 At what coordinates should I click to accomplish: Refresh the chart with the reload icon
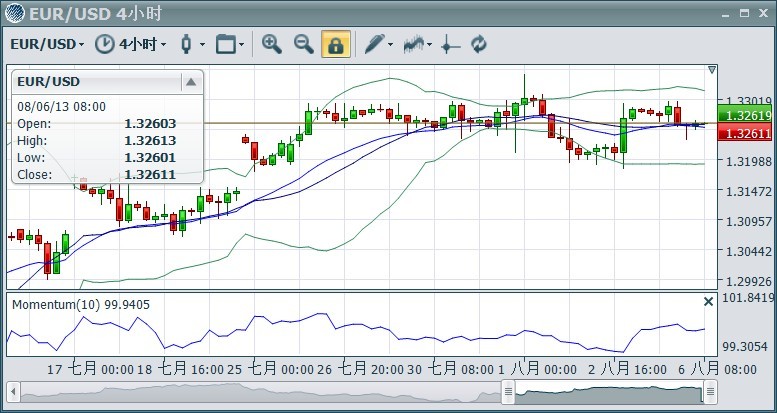coord(479,44)
